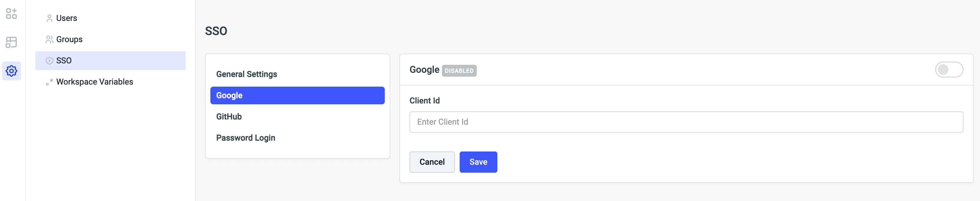The height and width of the screenshot is (201, 980).
Task: Click the shield icon beside SSO
Action: (x=50, y=61)
